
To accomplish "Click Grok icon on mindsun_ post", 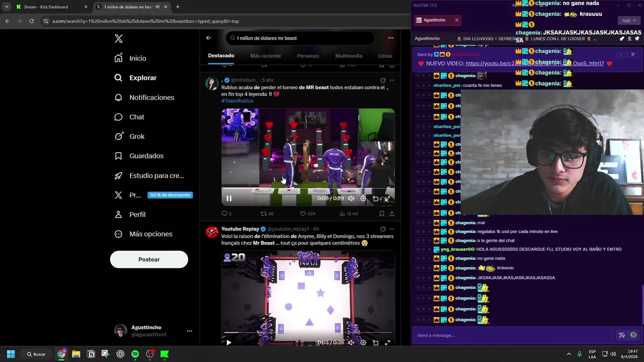I will 383,80.
